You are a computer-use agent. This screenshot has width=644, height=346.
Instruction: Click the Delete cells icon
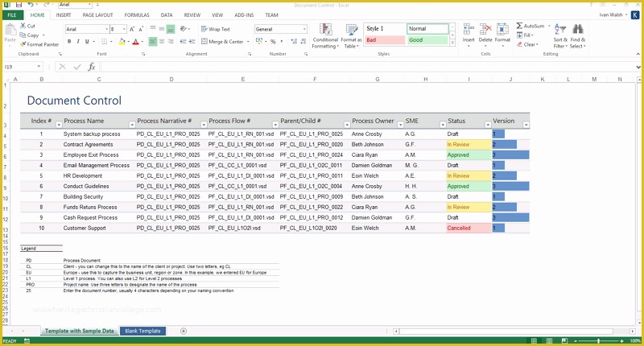tap(485, 30)
